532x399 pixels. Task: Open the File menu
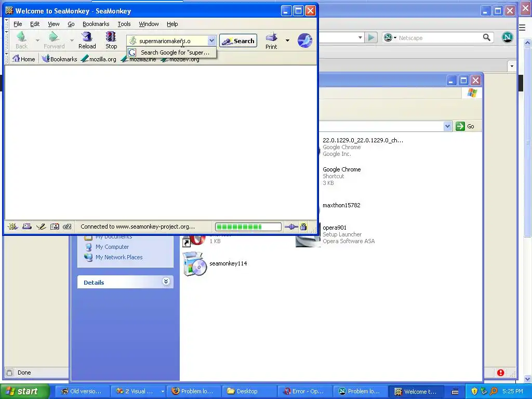pos(18,24)
